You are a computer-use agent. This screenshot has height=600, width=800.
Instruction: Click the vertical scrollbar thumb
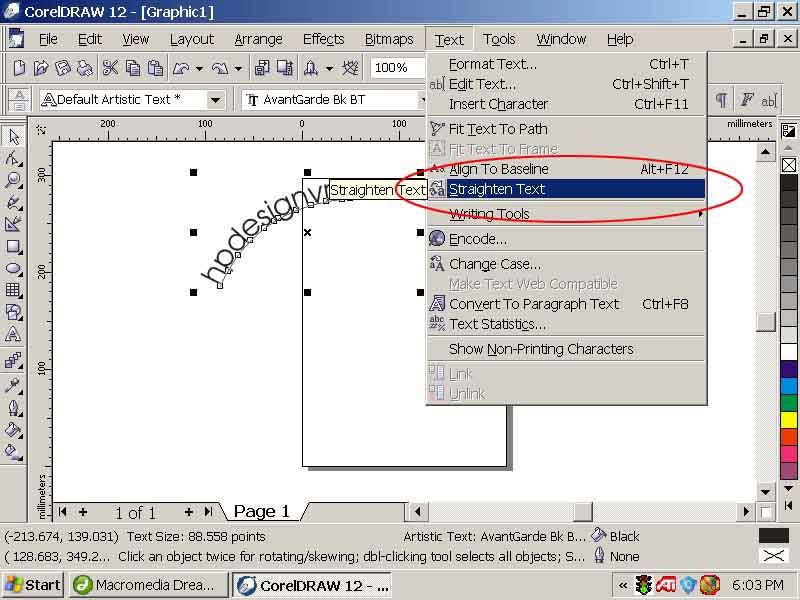pyautogui.click(x=765, y=322)
